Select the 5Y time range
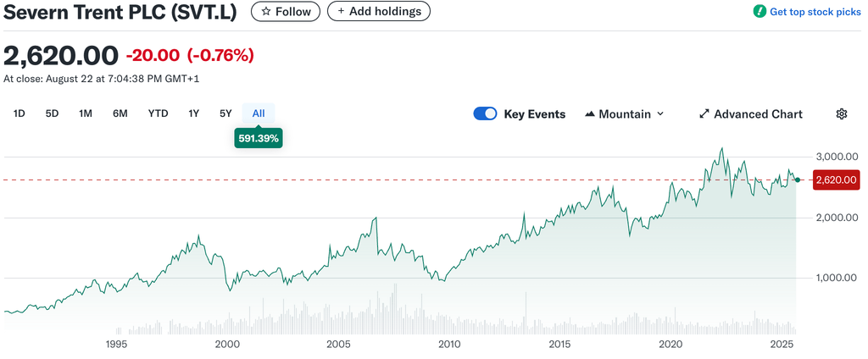The height and width of the screenshot is (359, 868). 225,113
